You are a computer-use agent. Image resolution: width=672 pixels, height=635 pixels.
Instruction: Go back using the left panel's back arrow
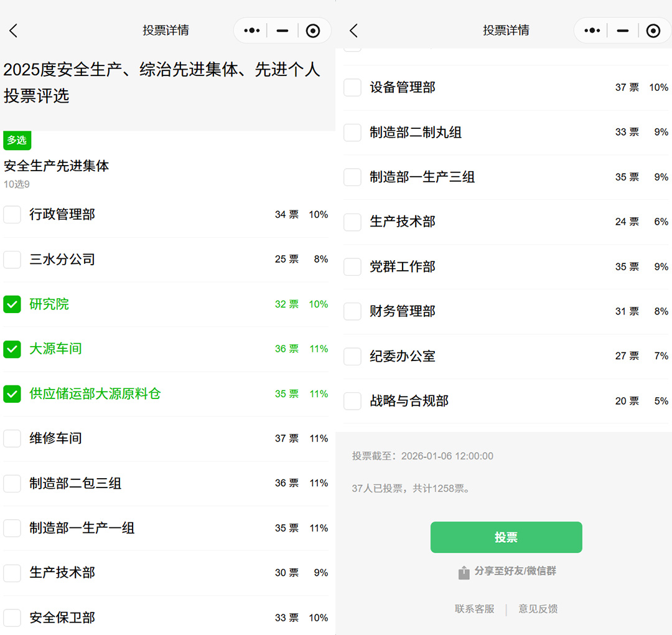(x=14, y=31)
